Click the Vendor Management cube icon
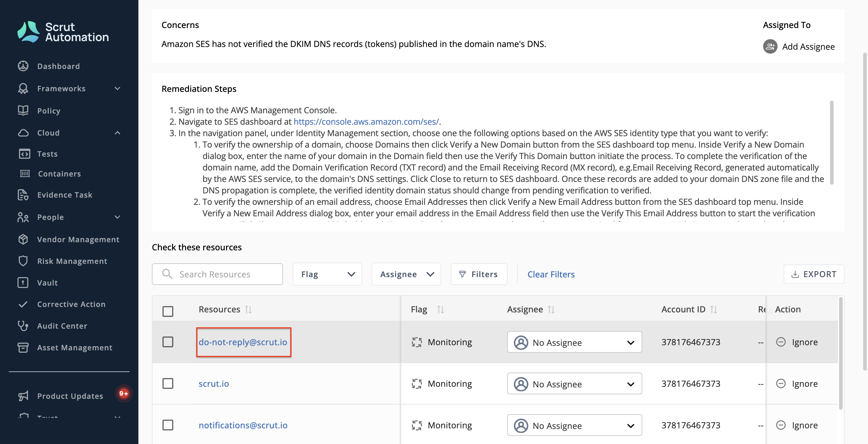 (x=23, y=239)
